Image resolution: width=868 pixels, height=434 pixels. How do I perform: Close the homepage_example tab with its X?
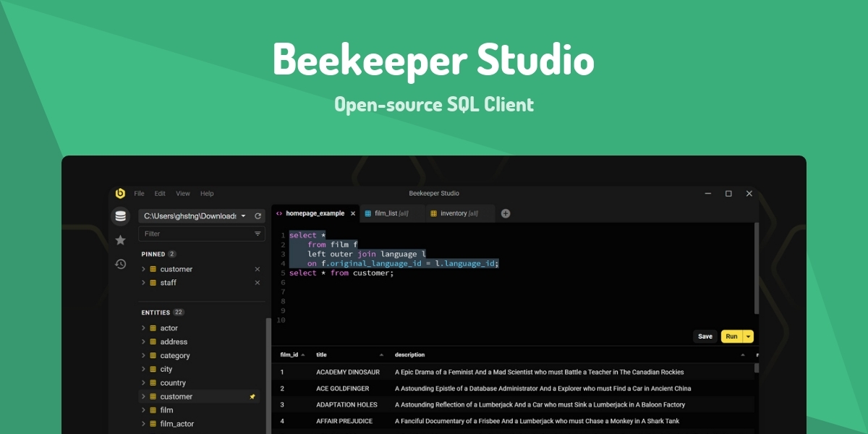353,213
